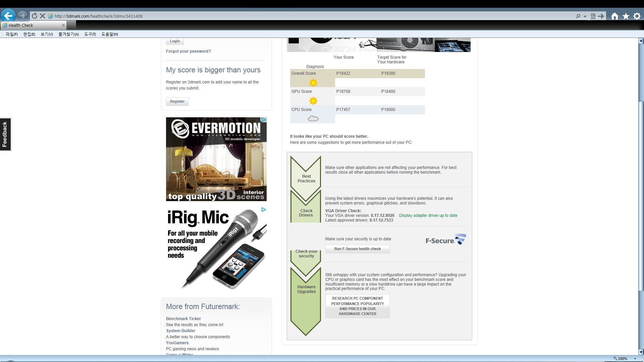Click the Stop loading X icon
The image size is (644, 362).
click(43, 16)
